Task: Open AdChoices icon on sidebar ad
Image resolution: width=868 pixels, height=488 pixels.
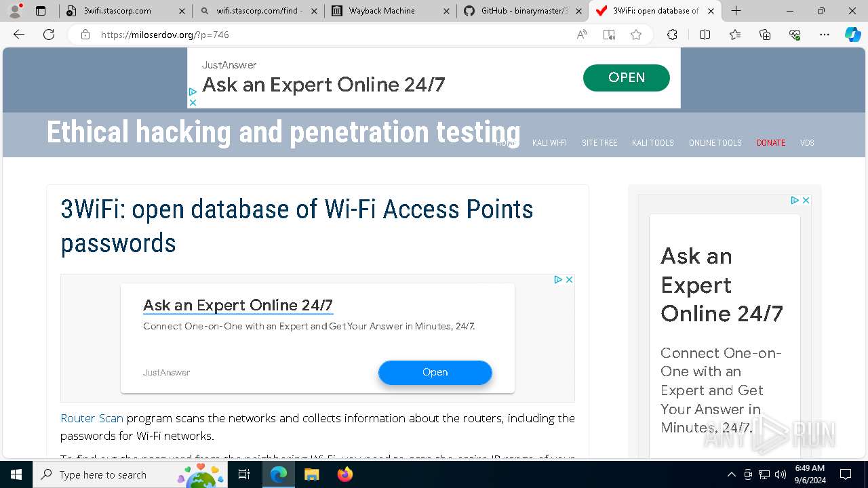Action: pos(795,200)
